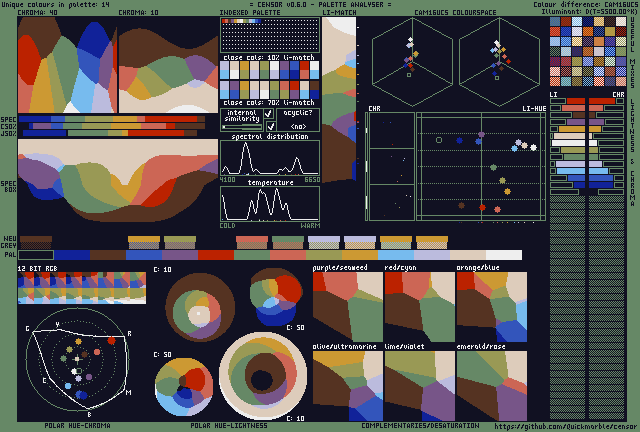Click the R vertex label on polar chart
The width and height of the screenshot is (640, 432).
click(x=129, y=334)
